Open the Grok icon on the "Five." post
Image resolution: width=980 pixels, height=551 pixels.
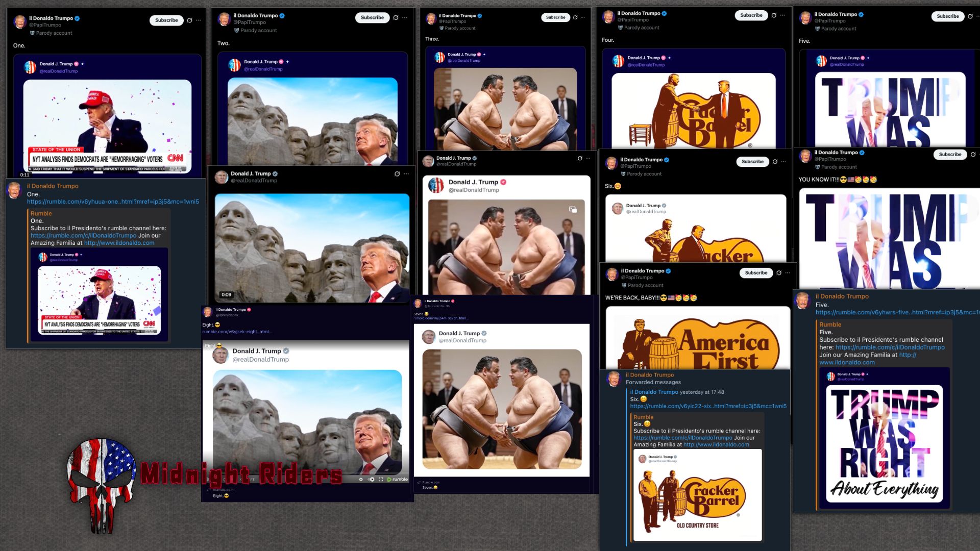point(970,16)
